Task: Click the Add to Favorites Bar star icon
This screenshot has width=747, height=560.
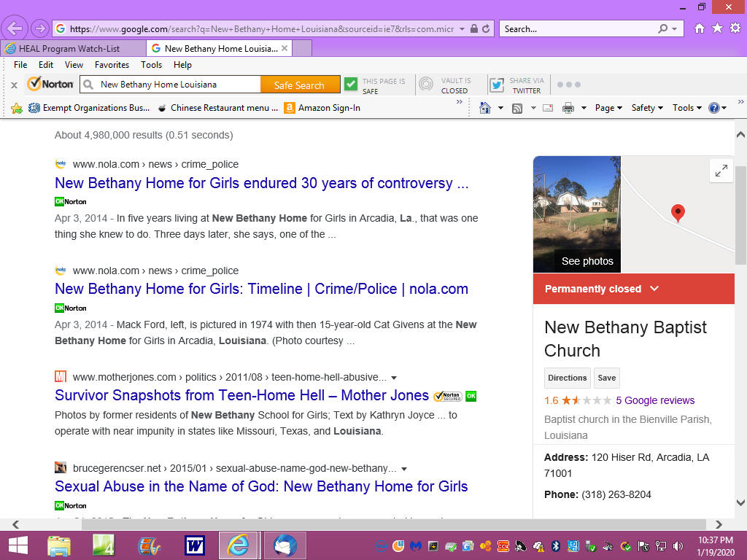Action: (17, 108)
